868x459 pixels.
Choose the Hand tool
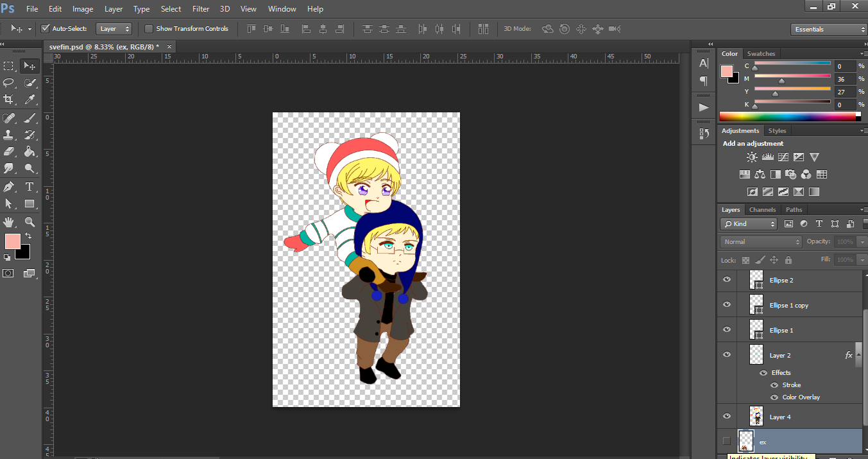click(9, 221)
